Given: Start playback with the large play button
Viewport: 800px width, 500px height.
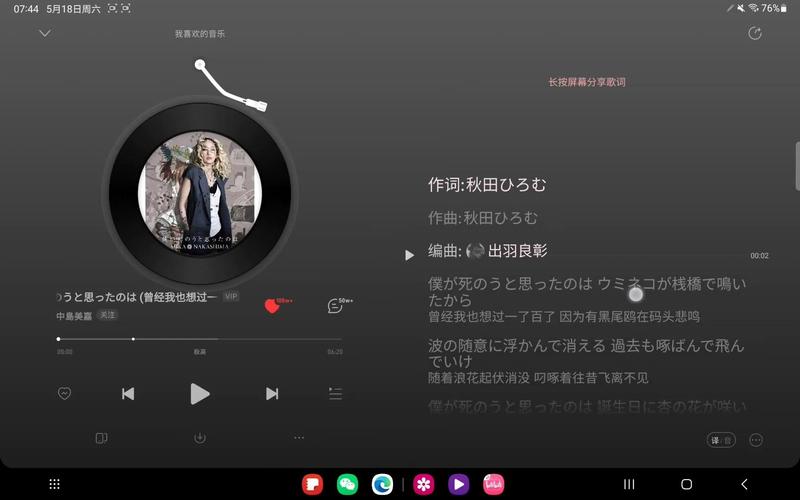Looking at the screenshot, I should point(199,393).
